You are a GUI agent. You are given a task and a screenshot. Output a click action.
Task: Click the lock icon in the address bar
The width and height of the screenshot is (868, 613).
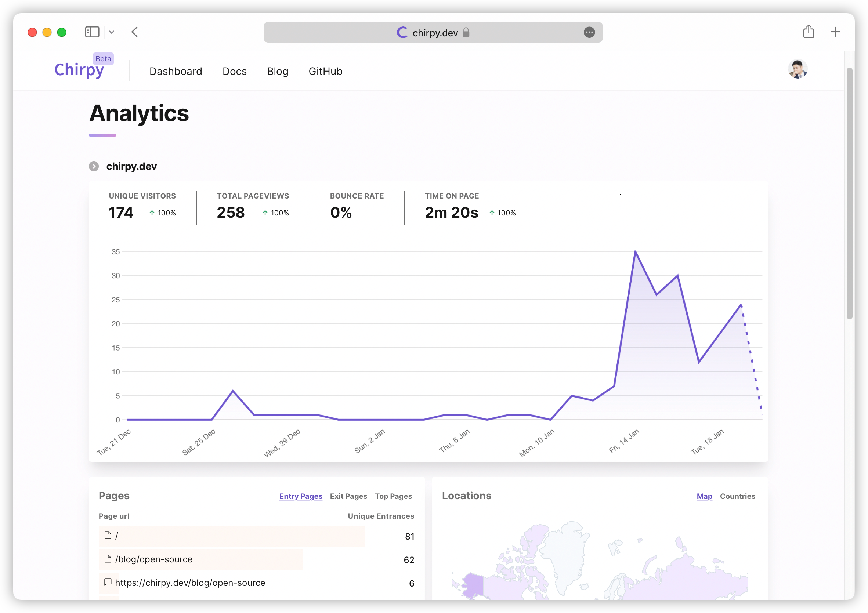(466, 33)
